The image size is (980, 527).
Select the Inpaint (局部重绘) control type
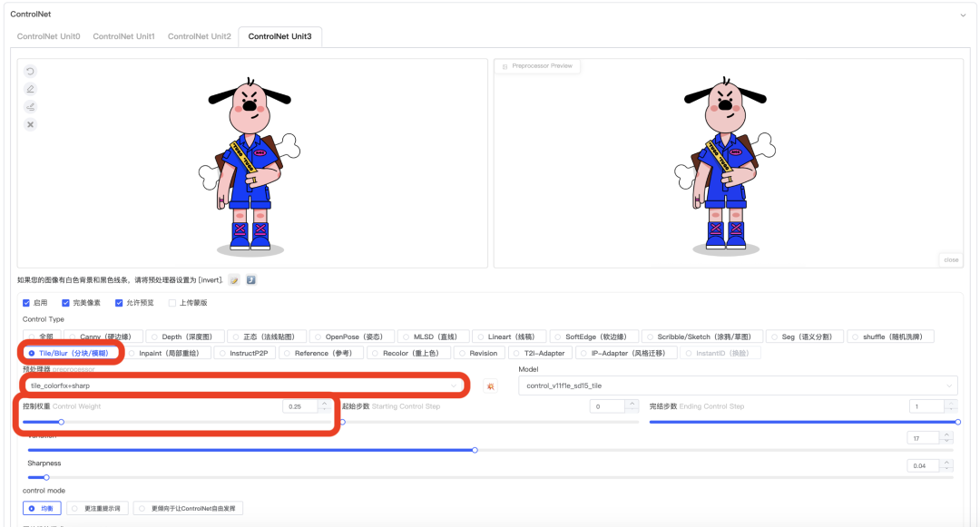167,354
